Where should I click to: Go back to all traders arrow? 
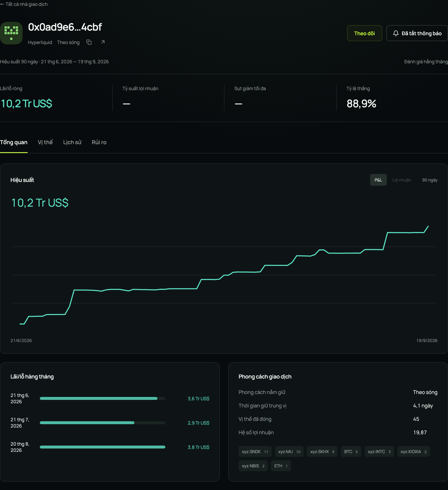click(x=2, y=4)
